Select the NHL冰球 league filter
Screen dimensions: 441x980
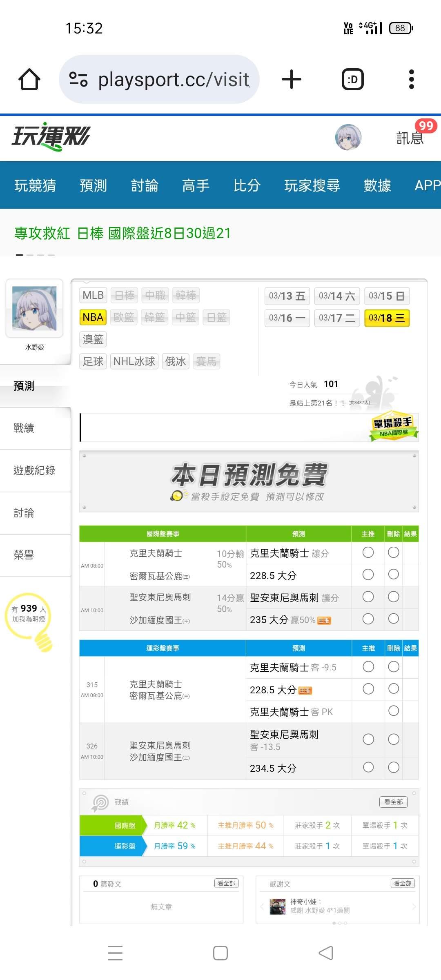[x=134, y=361]
